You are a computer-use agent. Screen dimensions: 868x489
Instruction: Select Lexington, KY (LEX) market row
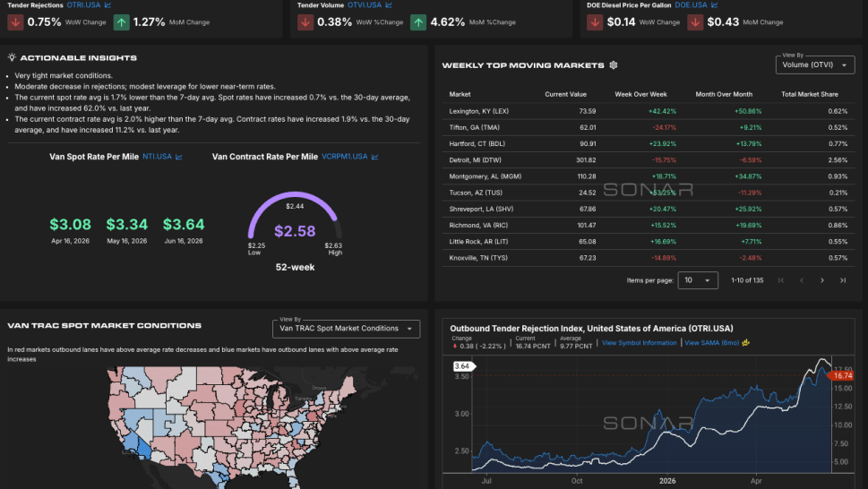click(649, 111)
